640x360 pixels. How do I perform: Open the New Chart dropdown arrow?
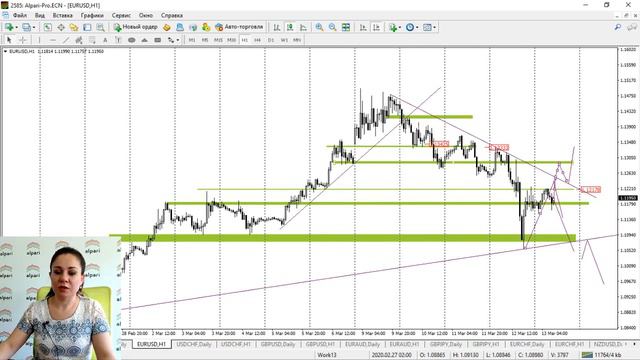[x=16, y=27]
